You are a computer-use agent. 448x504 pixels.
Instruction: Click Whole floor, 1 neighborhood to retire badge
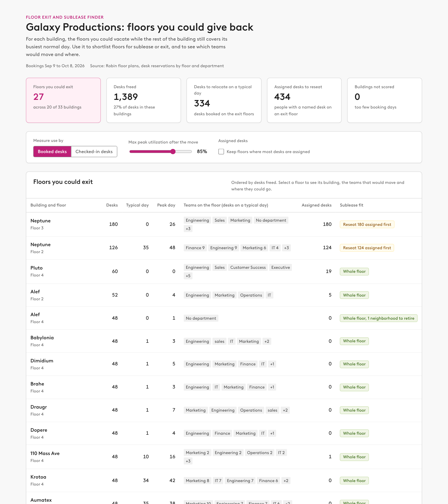pyautogui.click(x=378, y=318)
